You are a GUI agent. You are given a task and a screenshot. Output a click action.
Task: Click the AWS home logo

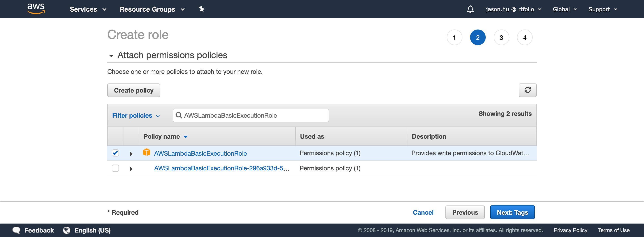click(x=36, y=9)
